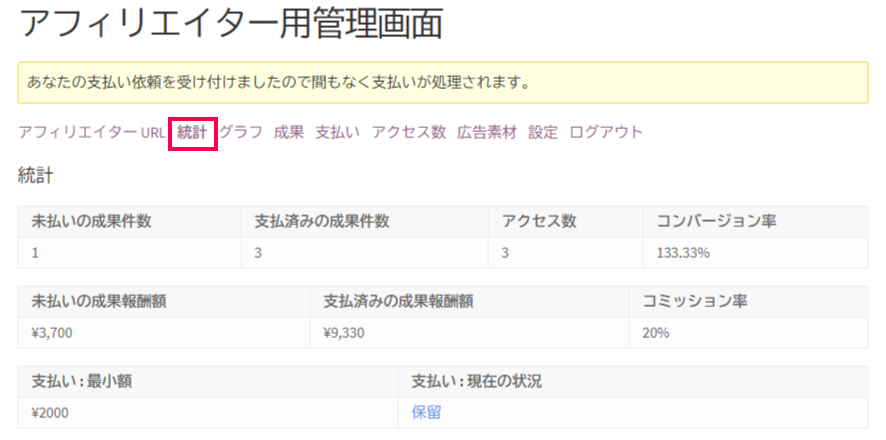The width and height of the screenshot is (886, 440).
Task: Click the yellow payment request notice
Action: (x=443, y=83)
